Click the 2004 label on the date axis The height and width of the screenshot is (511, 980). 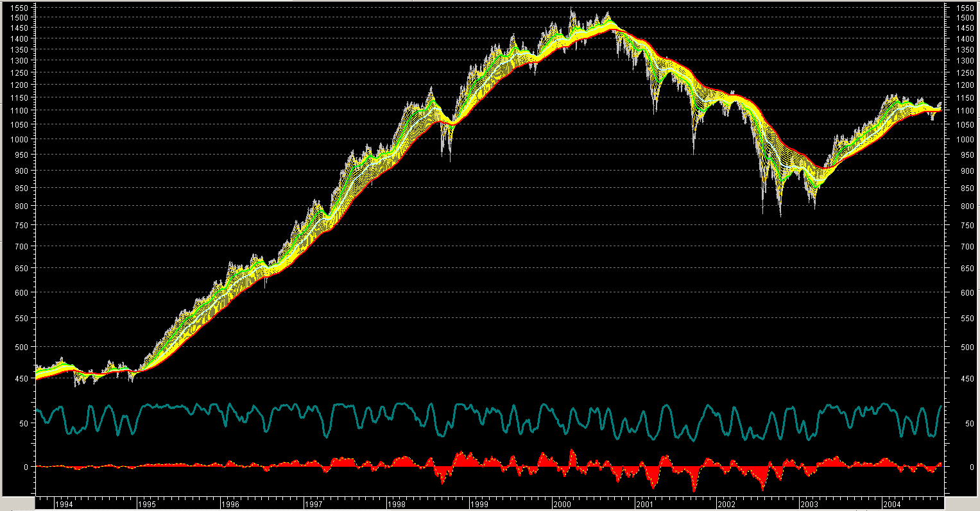point(892,505)
